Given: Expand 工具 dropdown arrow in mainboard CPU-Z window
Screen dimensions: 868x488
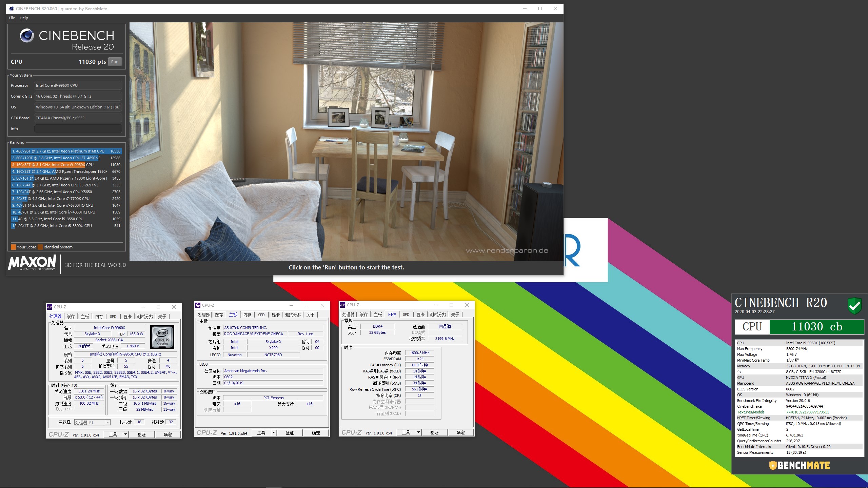Looking at the screenshot, I should tap(274, 433).
